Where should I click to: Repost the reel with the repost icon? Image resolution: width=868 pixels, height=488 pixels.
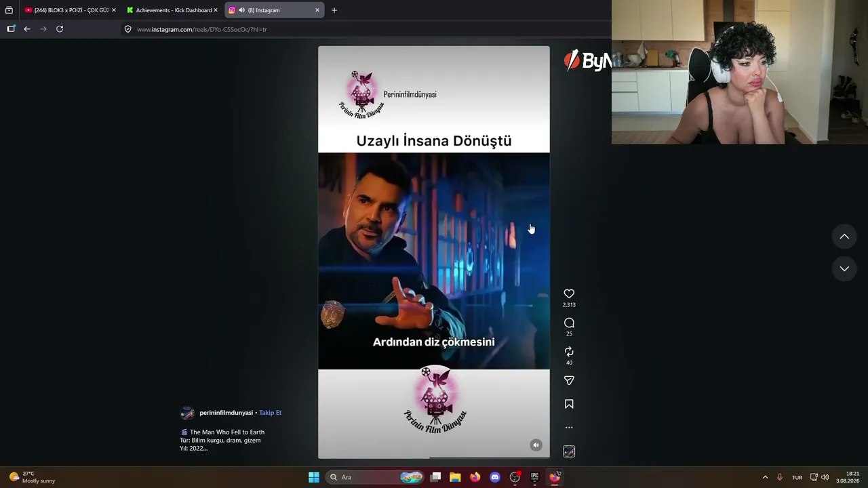[569, 351]
